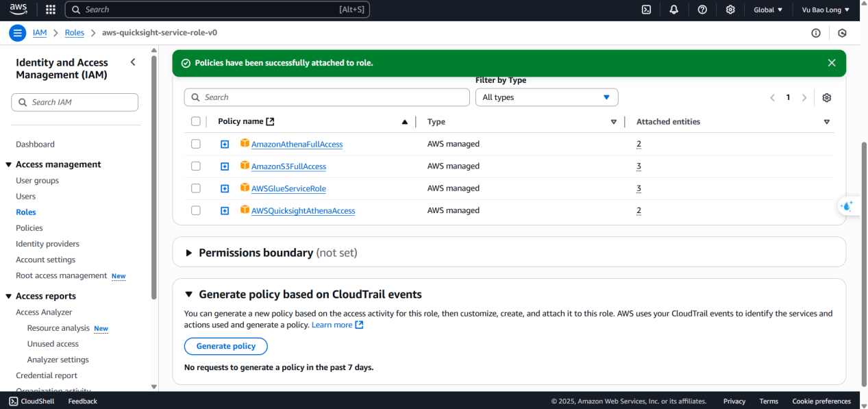The height and width of the screenshot is (409, 868).
Task: Click the AWS logo home icon
Action: 18,10
